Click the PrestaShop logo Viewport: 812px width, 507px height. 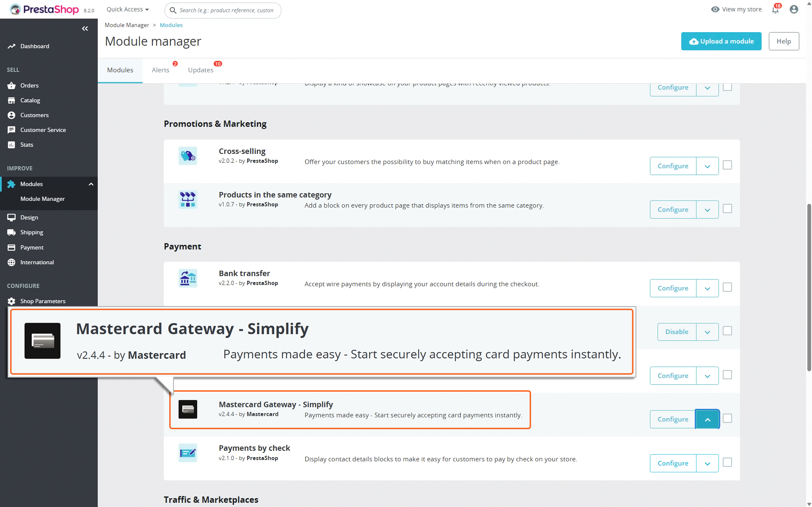[x=44, y=9]
